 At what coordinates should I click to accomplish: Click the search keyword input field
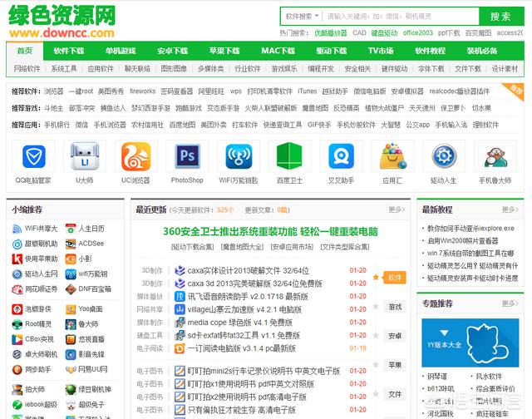(x=401, y=17)
